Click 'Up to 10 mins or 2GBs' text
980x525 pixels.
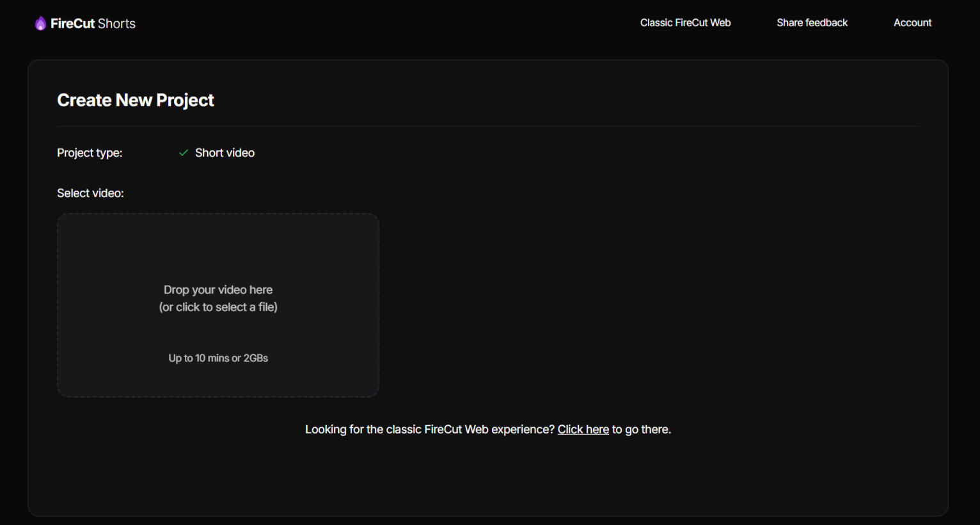[x=218, y=358]
